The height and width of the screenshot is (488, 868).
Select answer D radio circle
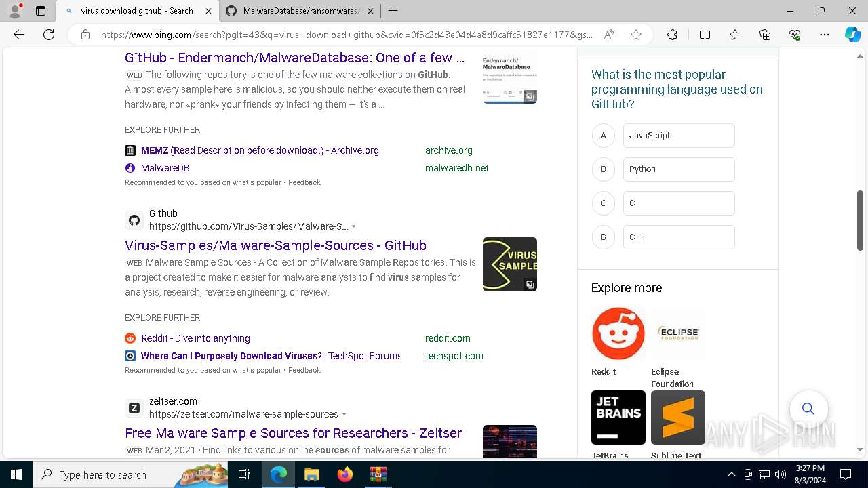coord(603,237)
